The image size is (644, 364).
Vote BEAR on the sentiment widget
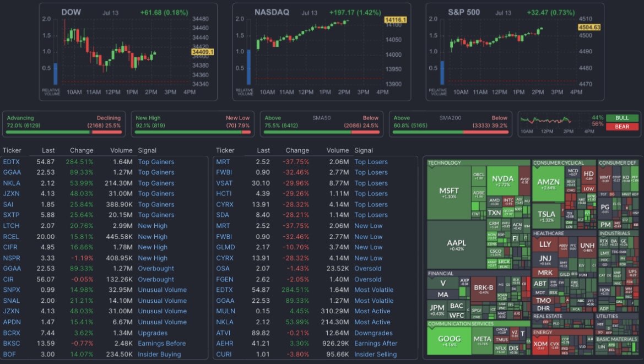[x=622, y=127]
